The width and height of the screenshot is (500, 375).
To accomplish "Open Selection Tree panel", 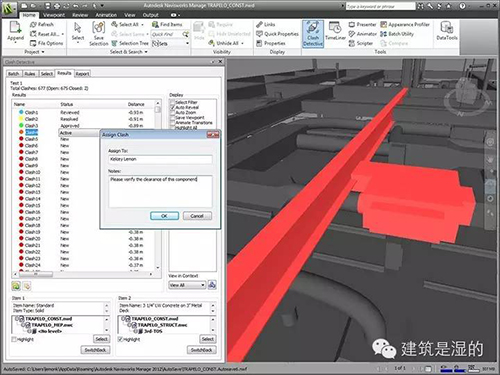I will tap(130, 43).
